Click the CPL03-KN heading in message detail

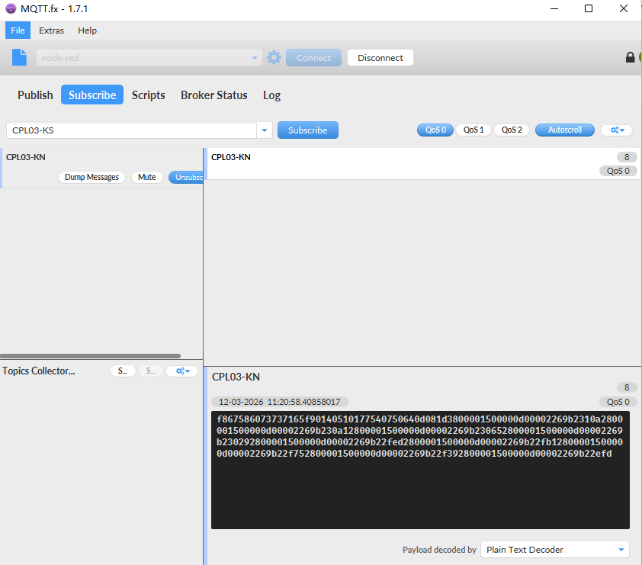(x=236, y=377)
